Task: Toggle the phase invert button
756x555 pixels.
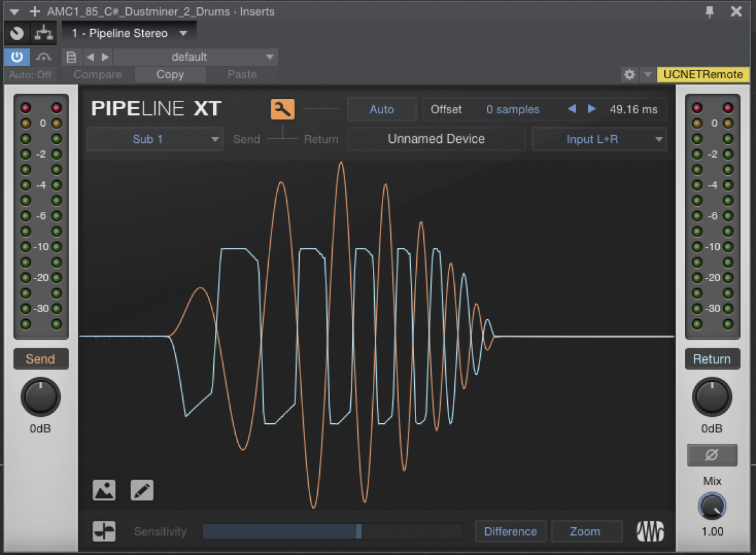Action: pos(711,455)
